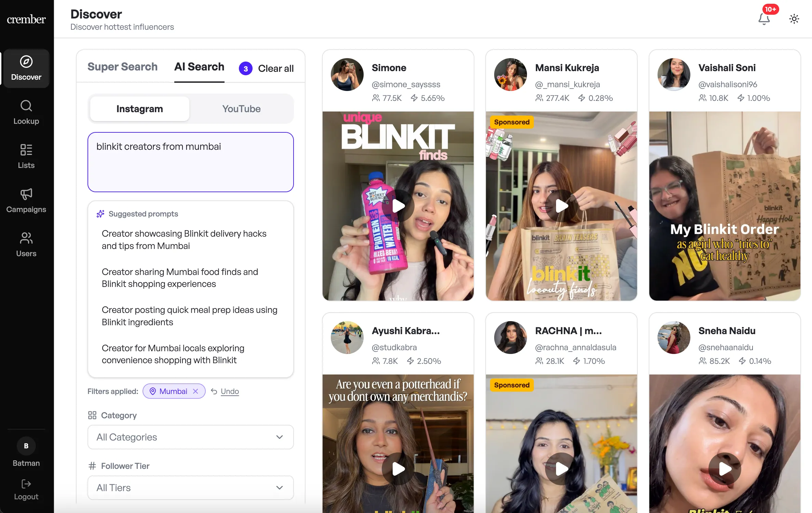The image size is (812, 513).
Task: Click the active filters count badge
Action: (x=246, y=68)
